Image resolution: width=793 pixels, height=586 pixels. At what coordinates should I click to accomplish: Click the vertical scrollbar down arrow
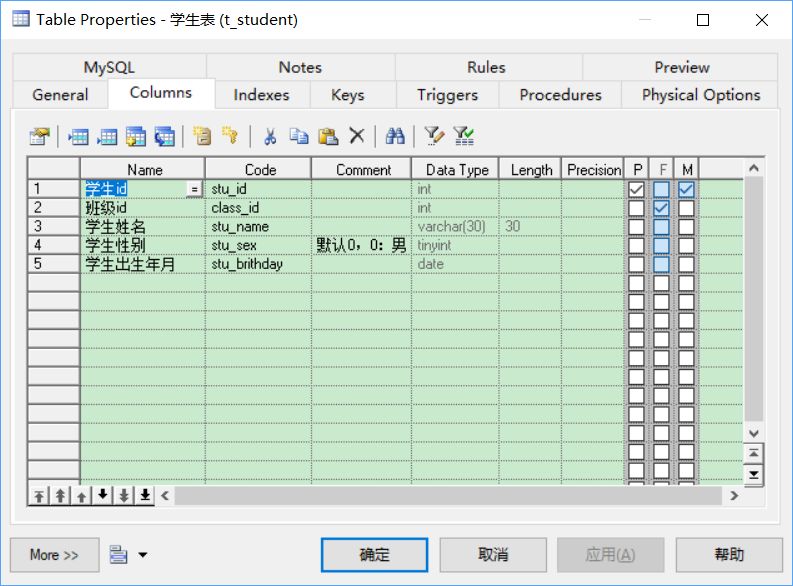[754, 433]
